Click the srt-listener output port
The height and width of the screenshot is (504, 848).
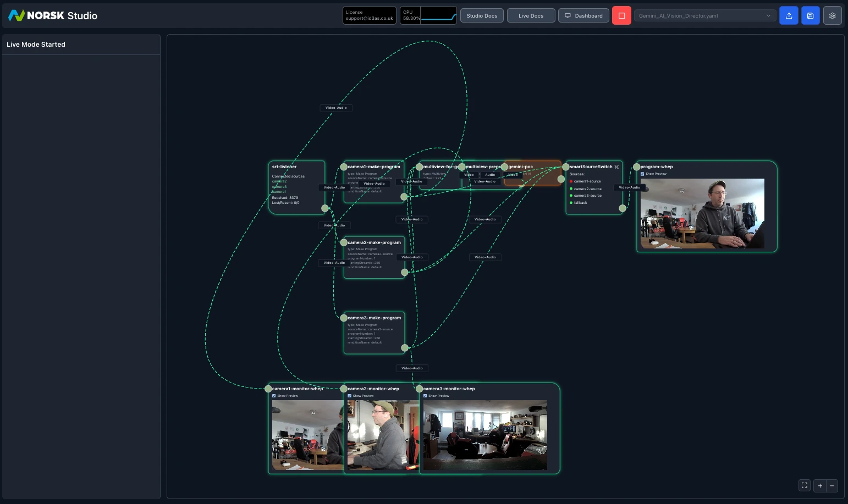(x=325, y=208)
